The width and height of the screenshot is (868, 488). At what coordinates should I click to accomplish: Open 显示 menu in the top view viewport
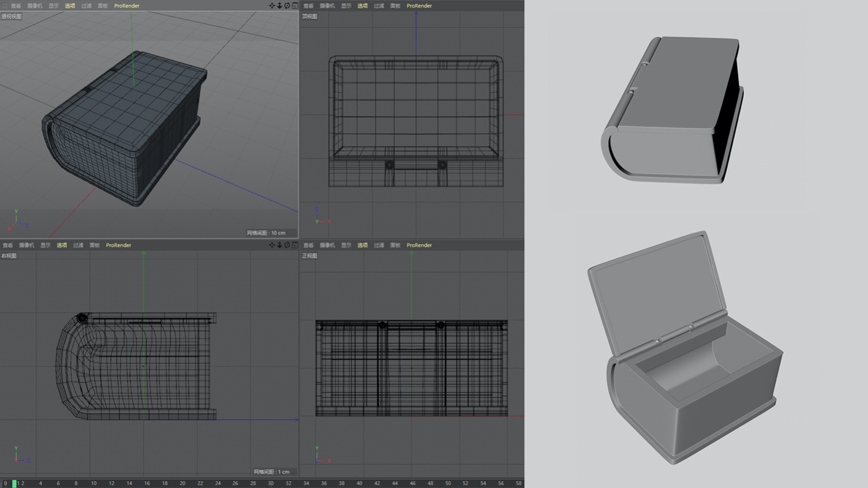(x=346, y=5)
